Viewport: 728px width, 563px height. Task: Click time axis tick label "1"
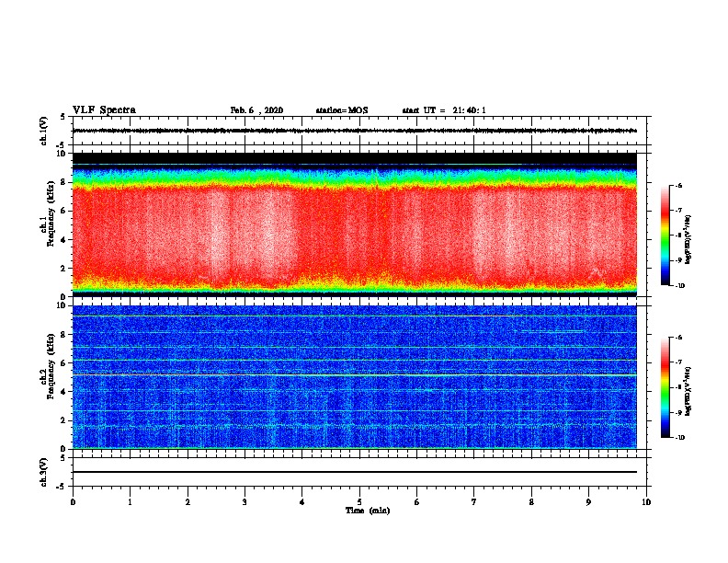[130, 502]
